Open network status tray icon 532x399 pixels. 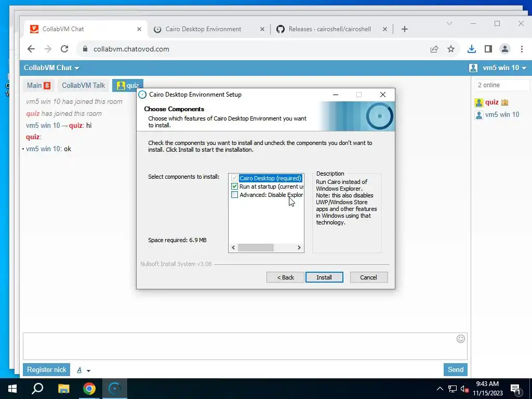[x=453, y=389]
